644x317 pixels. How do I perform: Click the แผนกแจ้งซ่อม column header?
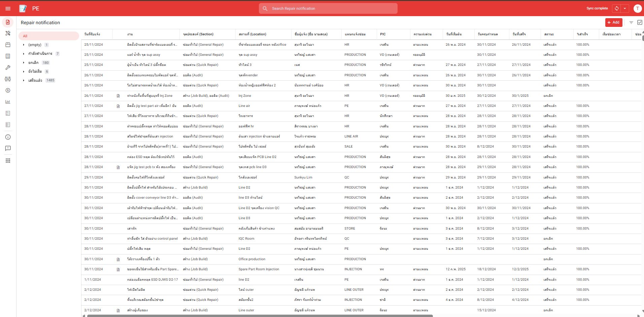pyautogui.click(x=359, y=34)
